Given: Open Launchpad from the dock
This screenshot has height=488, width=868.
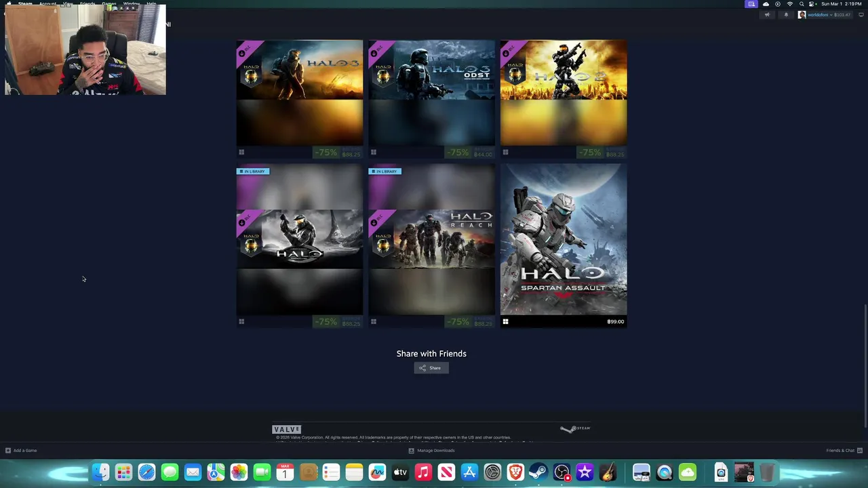Looking at the screenshot, I should (123, 472).
